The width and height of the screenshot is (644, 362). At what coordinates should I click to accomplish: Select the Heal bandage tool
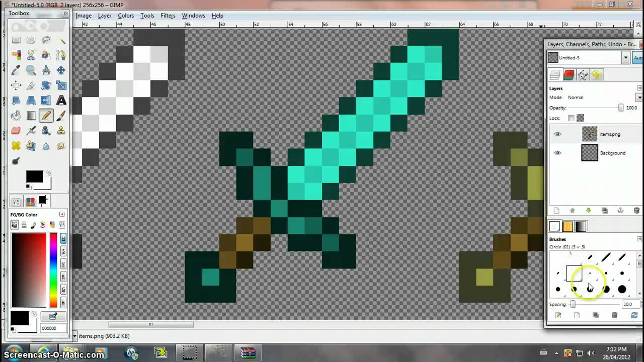pyautogui.click(x=16, y=146)
